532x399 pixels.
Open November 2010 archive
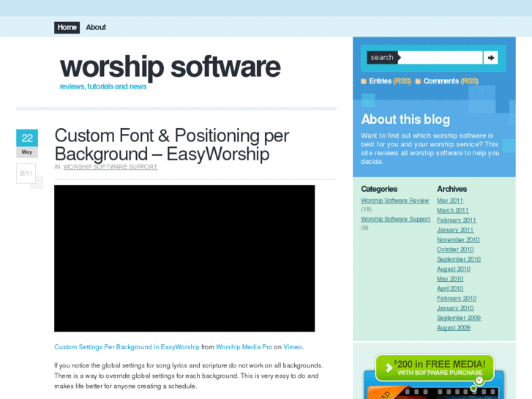(458, 239)
